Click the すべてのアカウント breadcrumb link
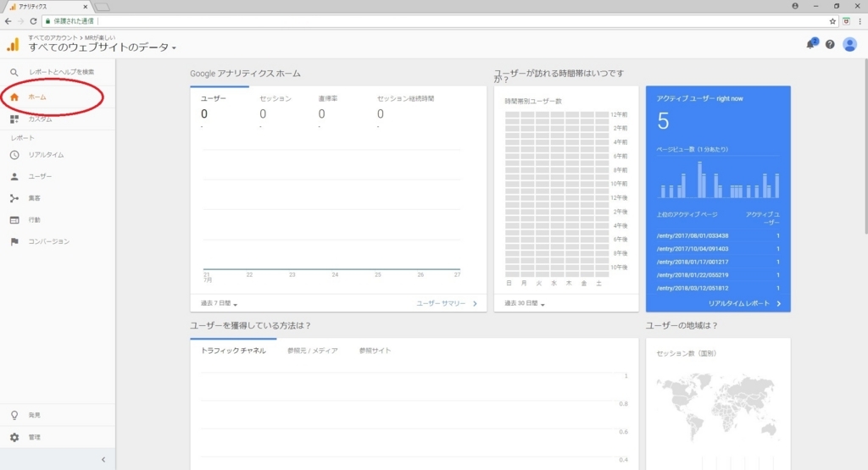 pos(53,37)
